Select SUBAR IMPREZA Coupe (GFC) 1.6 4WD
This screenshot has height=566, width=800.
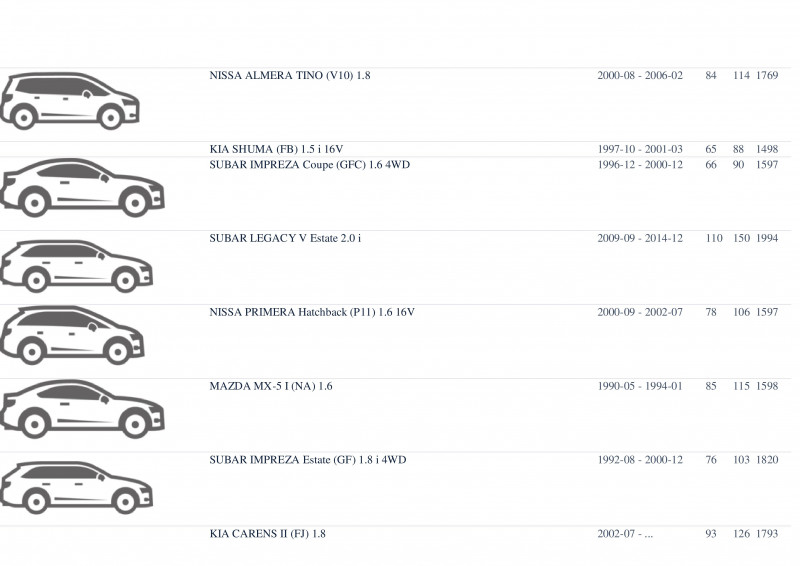pyautogui.click(x=310, y=165)
